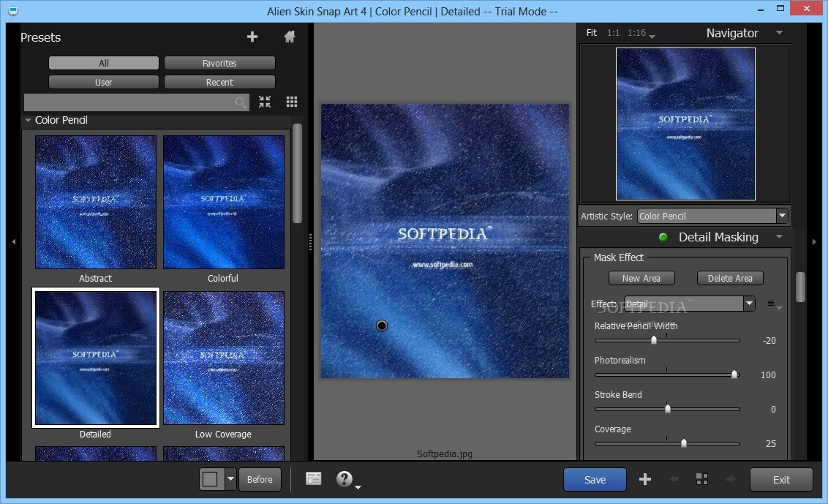This screenshot has width=828, height=504.
Task: Click the home icon in Presets
Action: 290,37
